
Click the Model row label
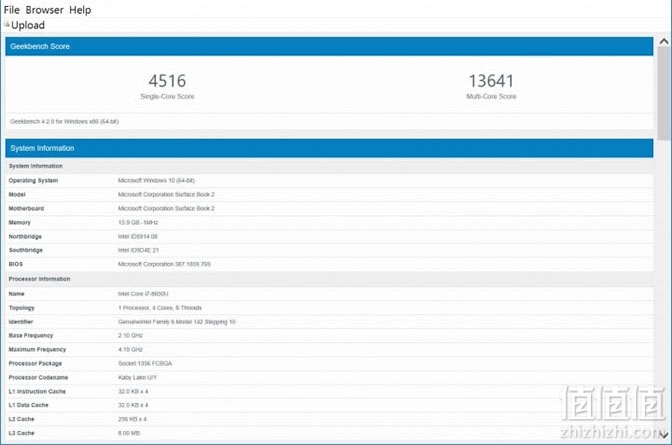coord(17,195)
